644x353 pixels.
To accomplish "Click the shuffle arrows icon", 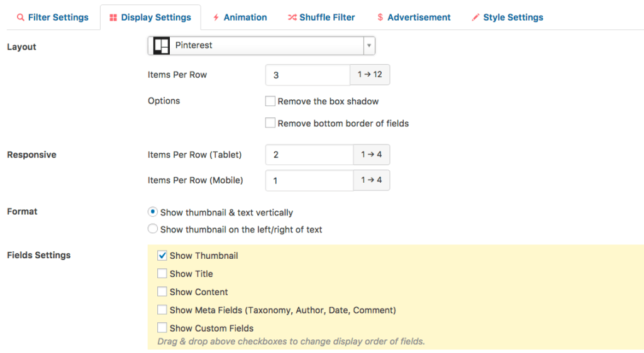I will click(292, 18).
